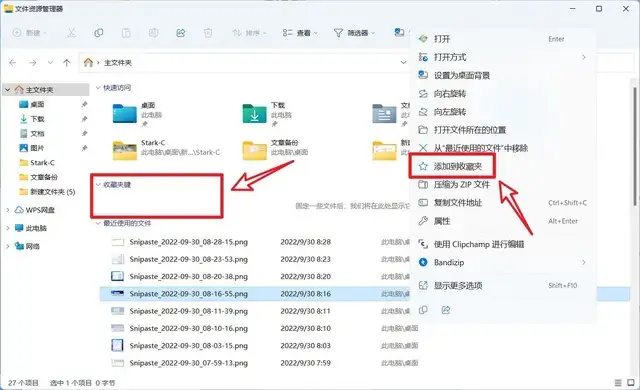This screenshot has width=640, height=390.
Task: Collapse the 主文件夹 tree node
Action: (x=8, y=89)
